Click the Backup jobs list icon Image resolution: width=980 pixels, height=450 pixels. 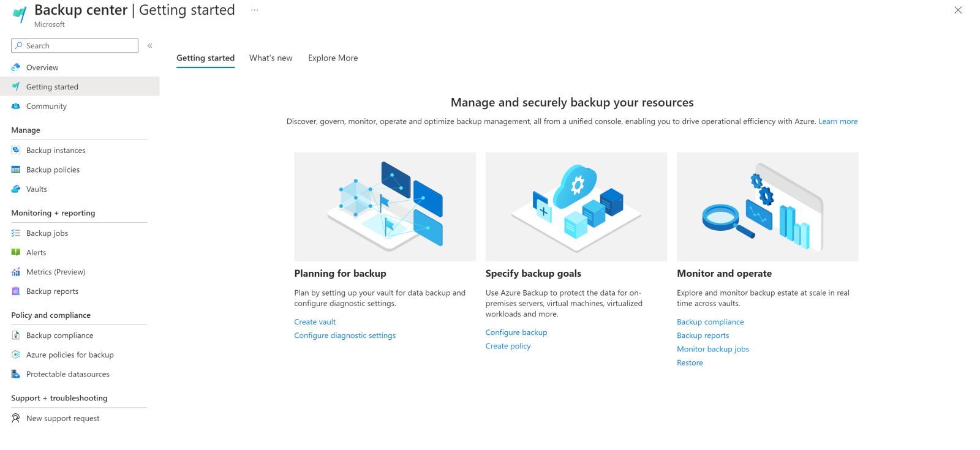(16, 233)
